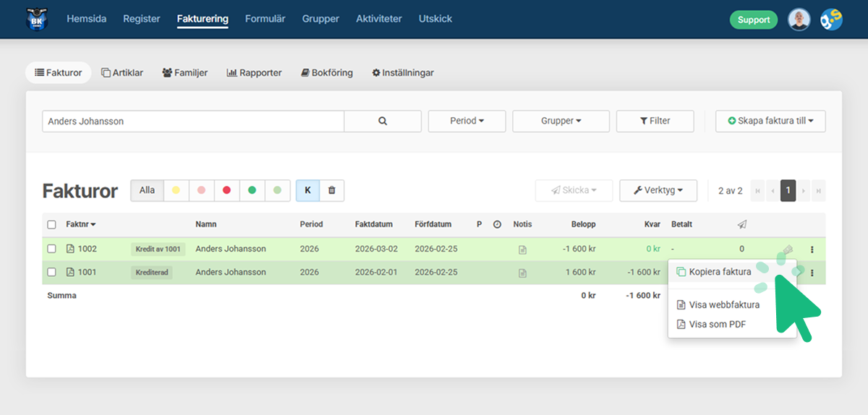868x415 pixels.
Task: Open three-dot menu for invoice 1002
Action: pos(812,249)
